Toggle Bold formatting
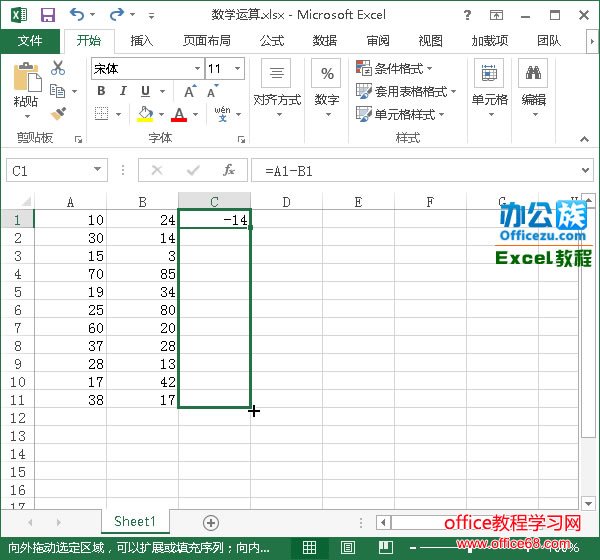 click(101, 91)
